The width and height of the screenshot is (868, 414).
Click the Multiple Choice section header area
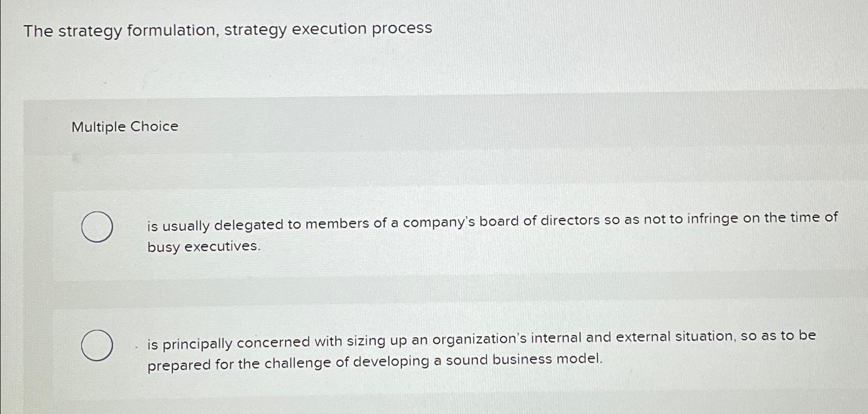tap(124, 127)
